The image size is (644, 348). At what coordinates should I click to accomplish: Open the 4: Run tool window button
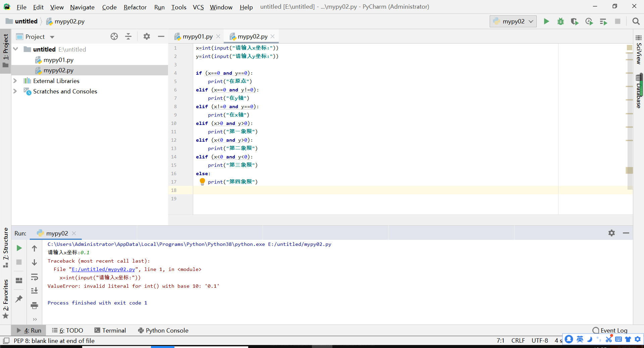(29, 330)
